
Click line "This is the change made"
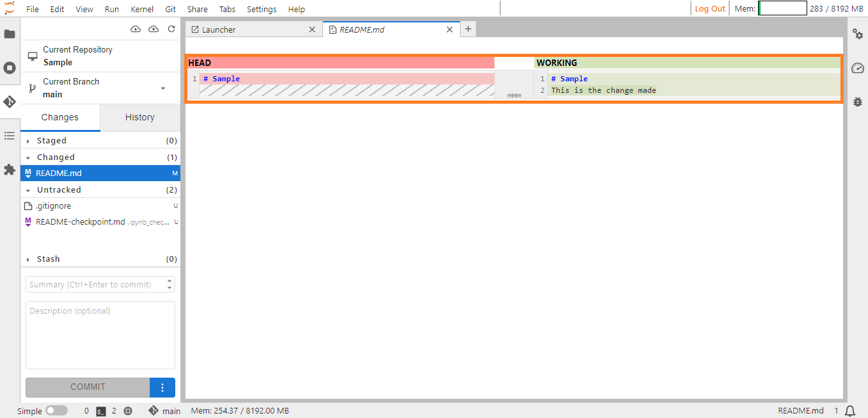tap(604, 90)
